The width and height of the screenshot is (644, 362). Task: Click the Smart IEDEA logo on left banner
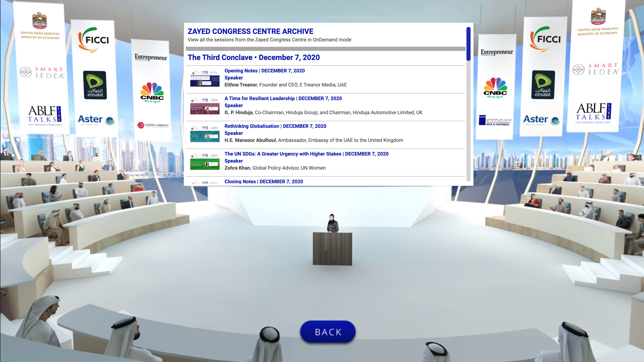coord(42,72)
